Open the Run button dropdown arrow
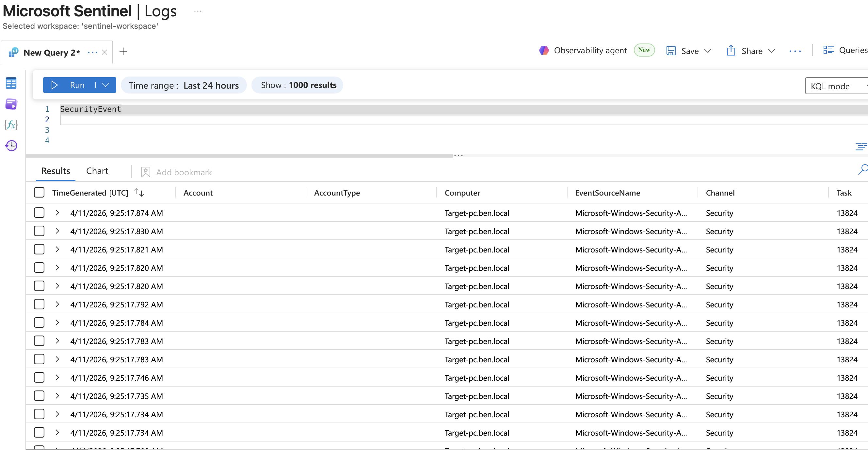868x450 pixels. (106, 85)
